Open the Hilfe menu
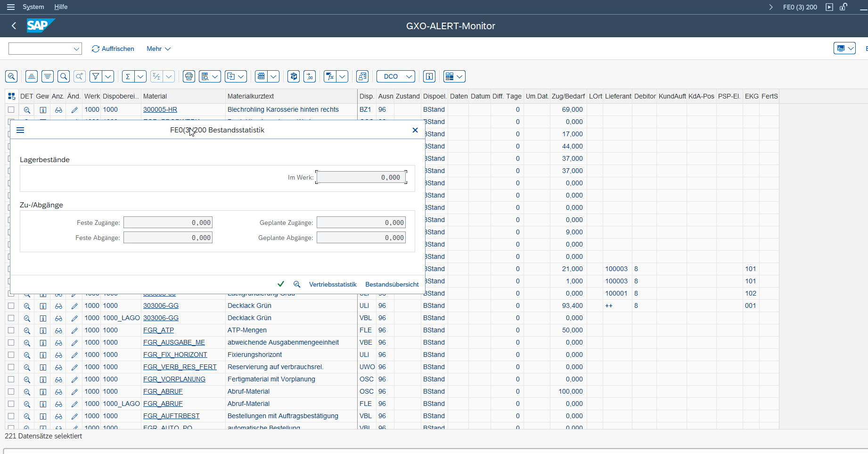 point(61,7)
